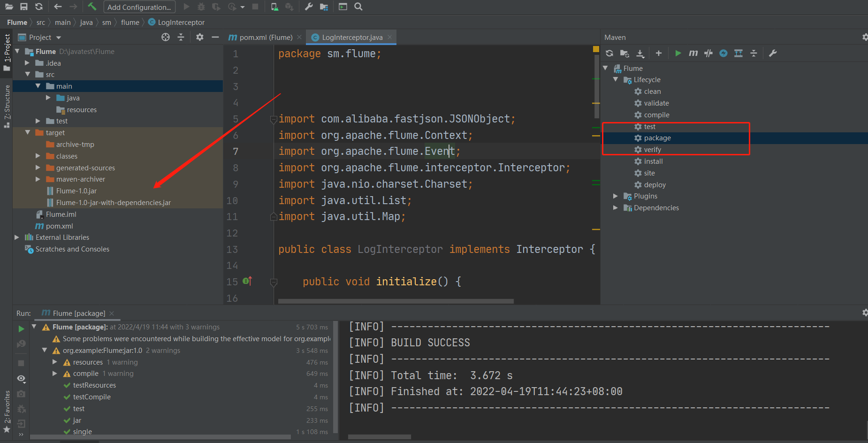Expand Plugins node in Maven panel
Image resolution: width=868 pixels, height=443 pixels.
(616, 196)
